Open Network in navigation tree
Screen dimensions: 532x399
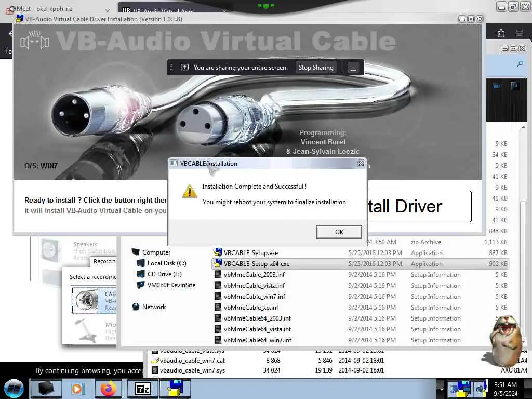click(149, 307)
